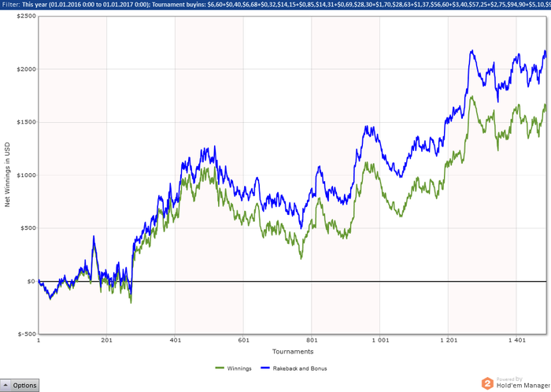Click the $1500 y-axis label
This screenshot has width=551, height=392.
(x=26, y=122)
